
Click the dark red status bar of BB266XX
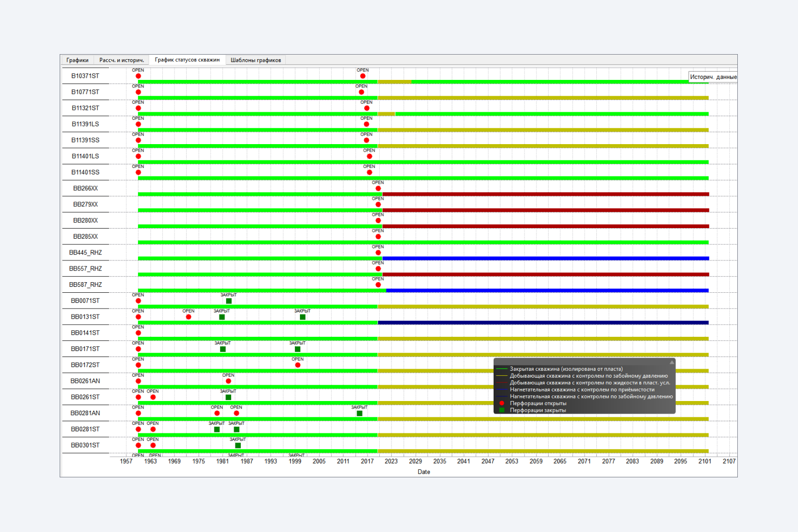coord(546,194)
